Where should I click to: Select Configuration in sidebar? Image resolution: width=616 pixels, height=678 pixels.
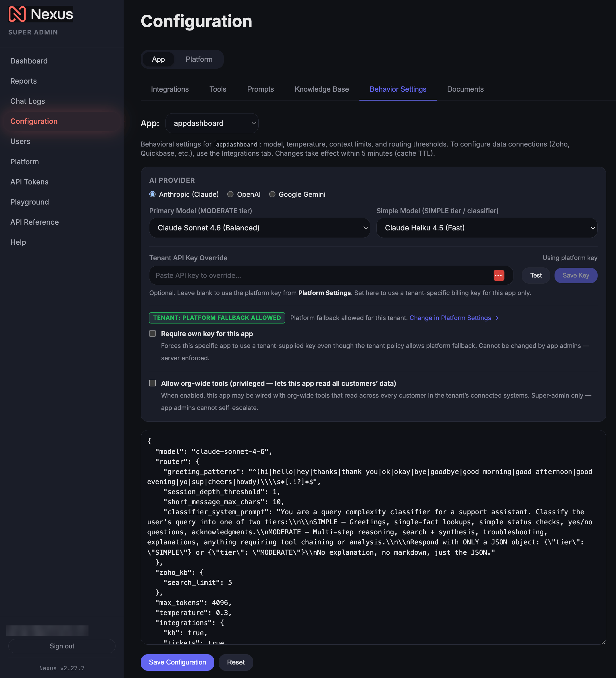(x=62, y=122)
